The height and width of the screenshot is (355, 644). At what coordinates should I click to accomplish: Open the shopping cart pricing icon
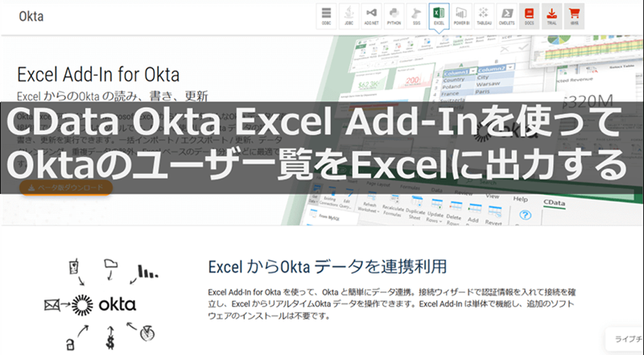tap(574, 16)
